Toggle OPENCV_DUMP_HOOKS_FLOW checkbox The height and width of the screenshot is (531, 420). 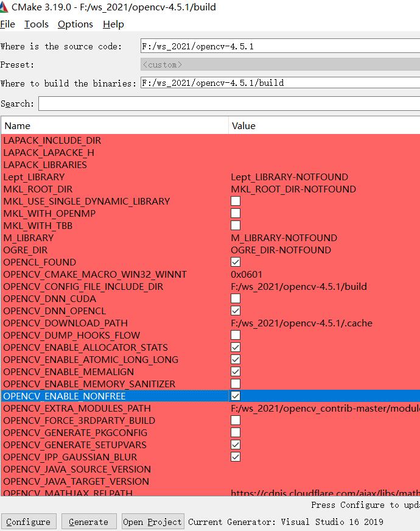point(236,336)
